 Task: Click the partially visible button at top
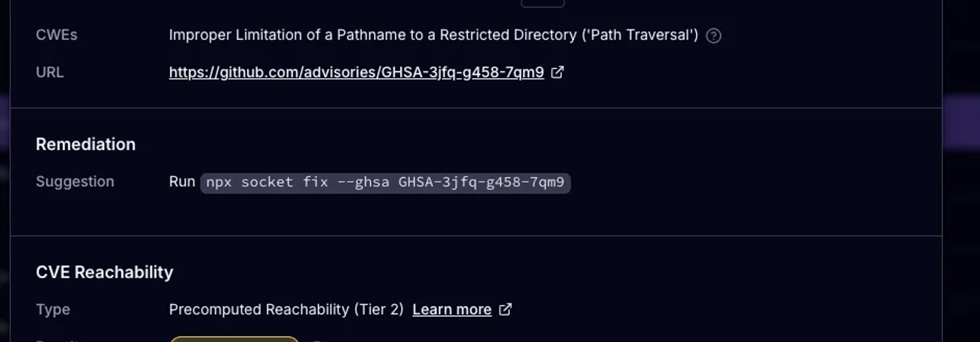point(543,3)
